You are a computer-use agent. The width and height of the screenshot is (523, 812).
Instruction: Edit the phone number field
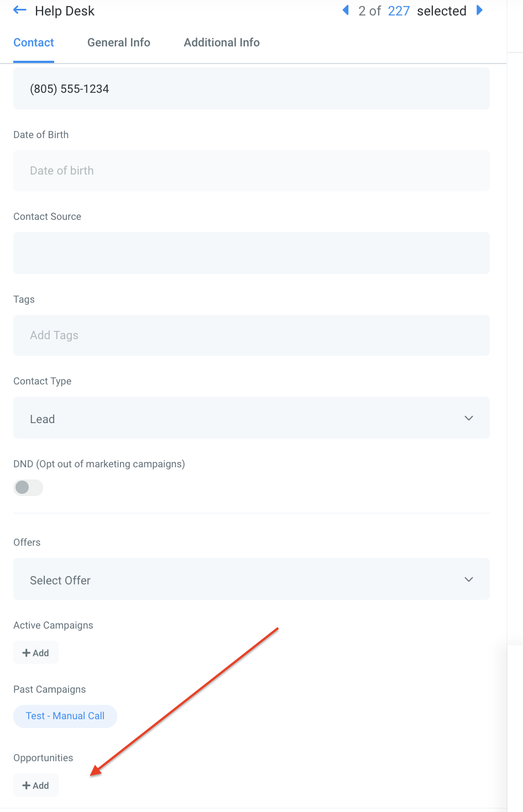(251, 89)
